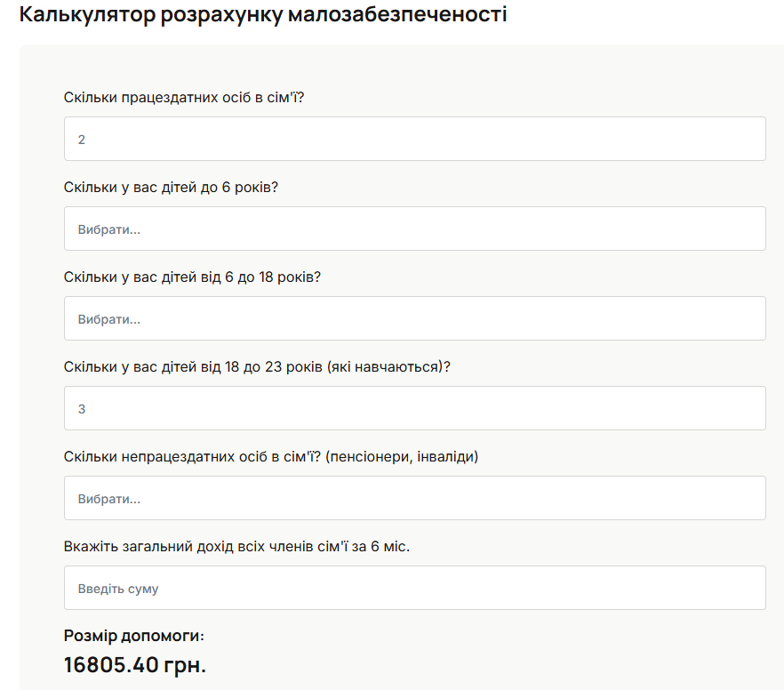Click the 'Вибрати...' placeholder under children до 6 років

109,229
